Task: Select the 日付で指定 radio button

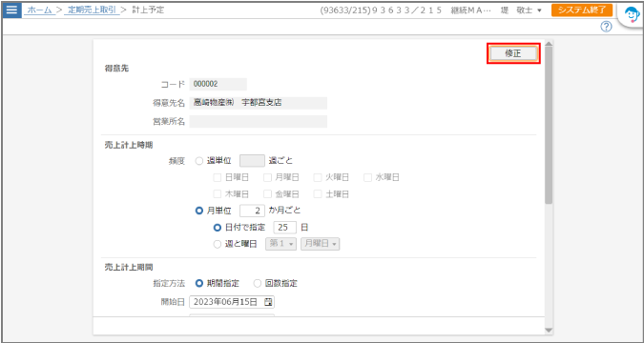Action: 218,228
